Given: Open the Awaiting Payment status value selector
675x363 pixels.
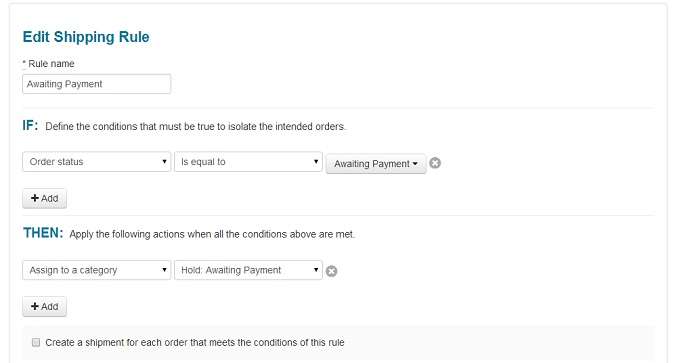Looking at the screenshot, I should tap(376, 164).
